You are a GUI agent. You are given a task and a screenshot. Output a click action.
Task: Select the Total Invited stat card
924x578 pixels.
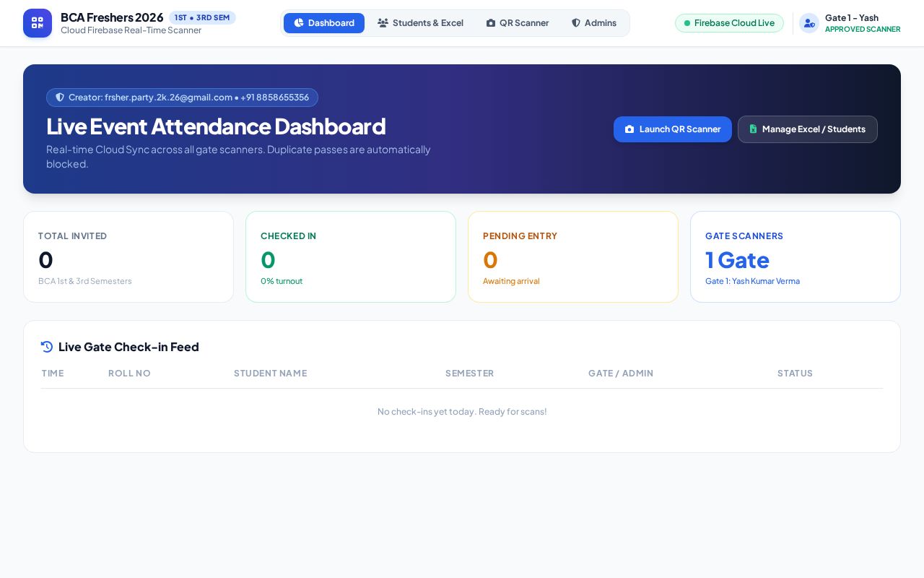128,256
